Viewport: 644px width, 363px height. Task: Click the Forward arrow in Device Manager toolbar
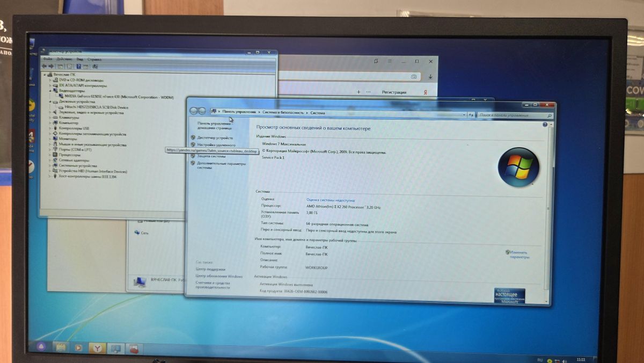(x=52, y=66)
